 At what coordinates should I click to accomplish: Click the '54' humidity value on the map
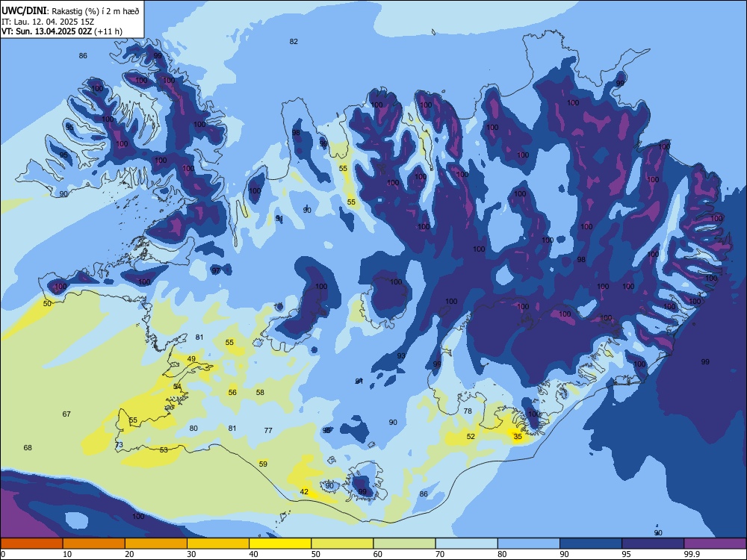[x=177, y=386]
